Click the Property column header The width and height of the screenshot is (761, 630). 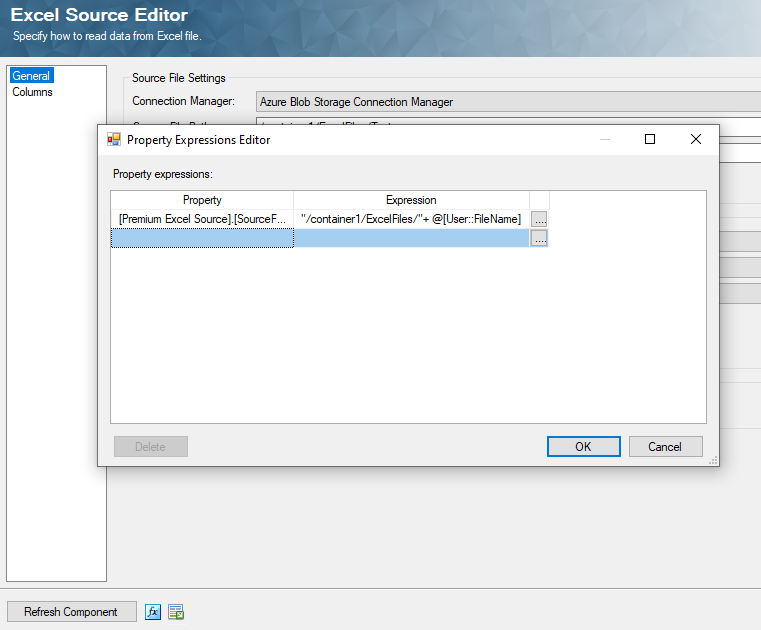(202, 200)
